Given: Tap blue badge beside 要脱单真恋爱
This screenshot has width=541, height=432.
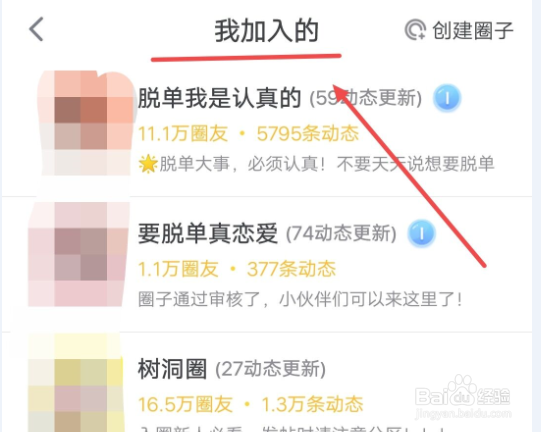Looking at the screenshot, I should point(421,234).
